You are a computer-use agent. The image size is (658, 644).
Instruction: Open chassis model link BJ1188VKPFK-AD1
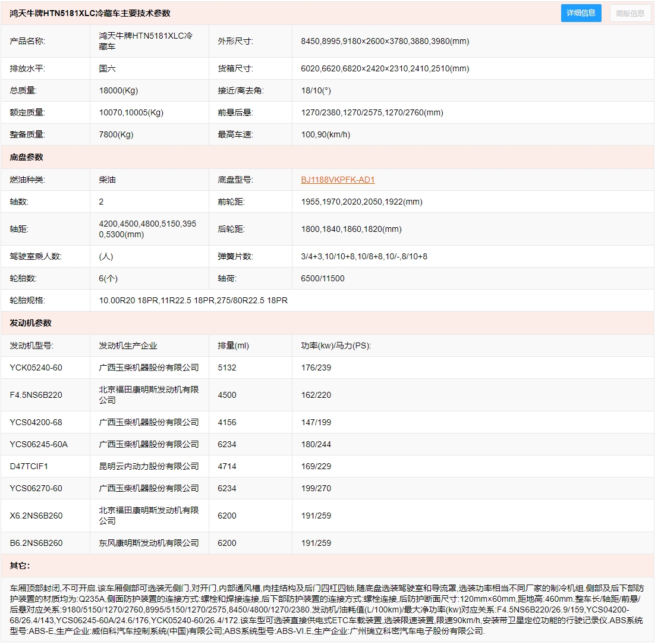[339, 181]
